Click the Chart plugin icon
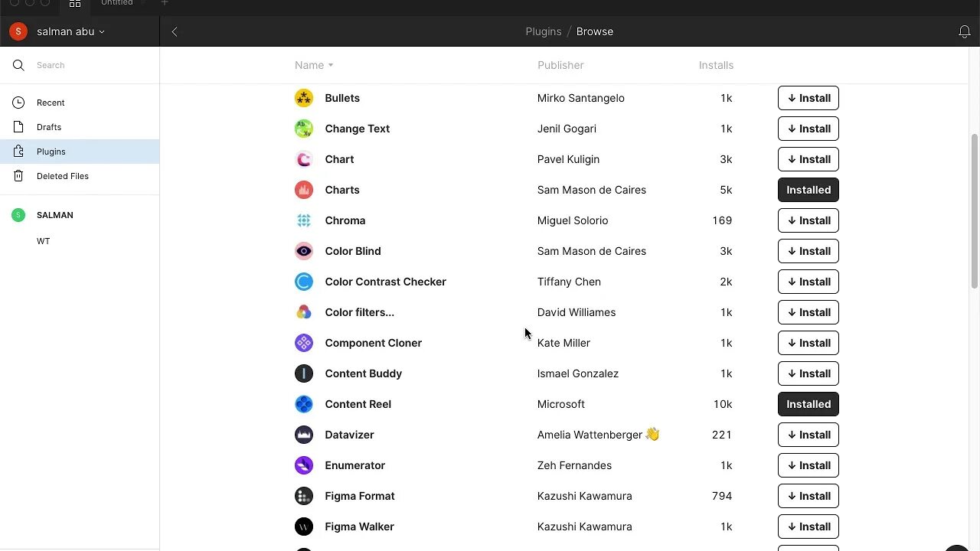Screen dimensions: 980x551 tap(304, 159)
